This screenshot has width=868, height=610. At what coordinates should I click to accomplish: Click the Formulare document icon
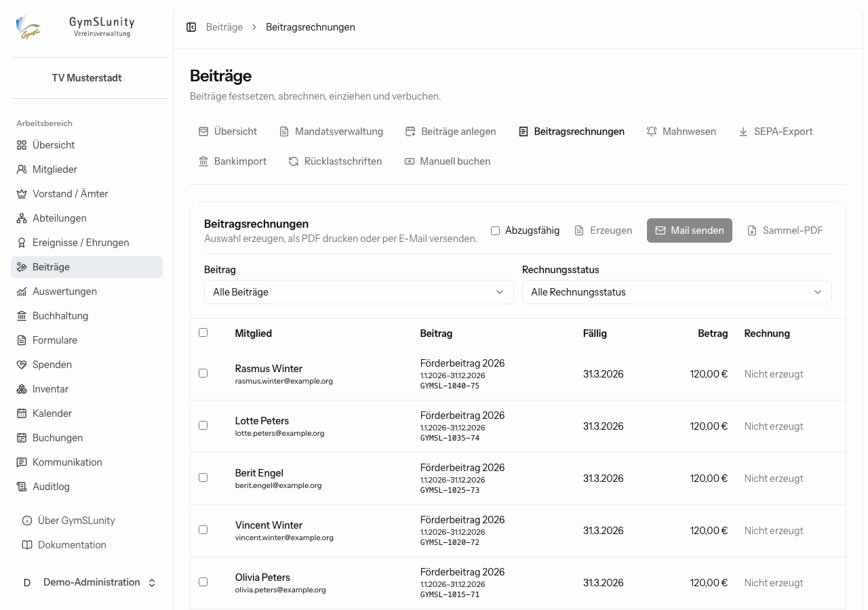[x=22, y=340]
